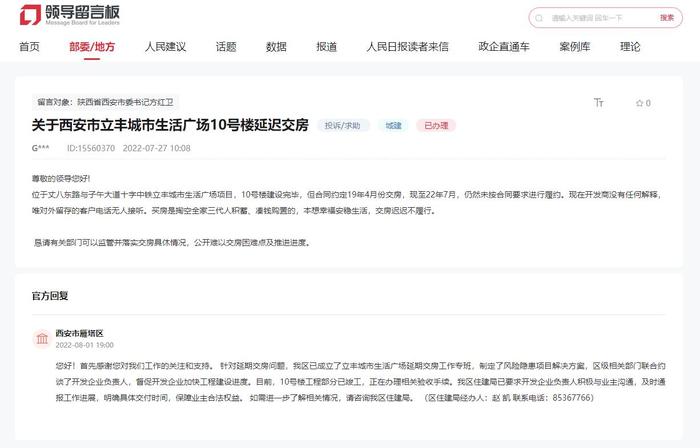Open 人民日报读者来信 page
Viewport: 700px width, 448px height.
click(x=407, y=46)
